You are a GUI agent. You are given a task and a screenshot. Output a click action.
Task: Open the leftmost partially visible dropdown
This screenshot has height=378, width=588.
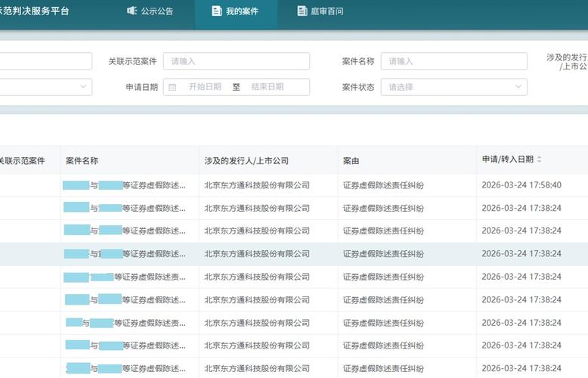pos(45,87)
